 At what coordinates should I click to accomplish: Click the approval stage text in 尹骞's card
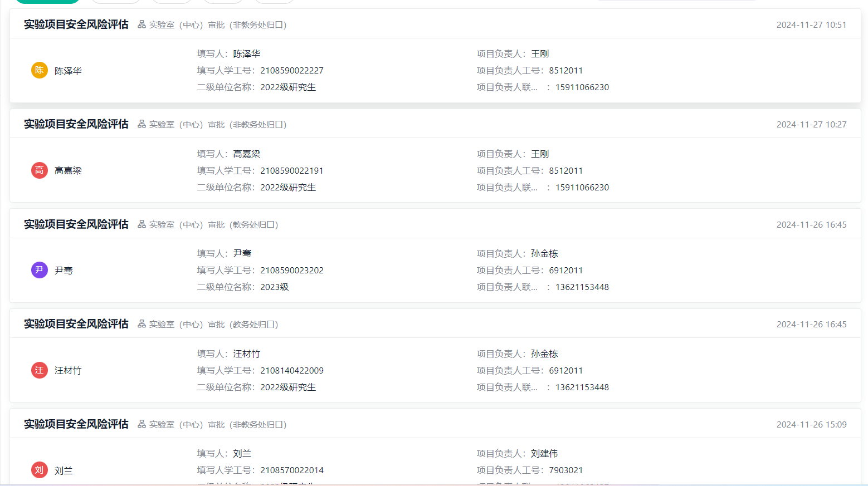coord(213,225)
